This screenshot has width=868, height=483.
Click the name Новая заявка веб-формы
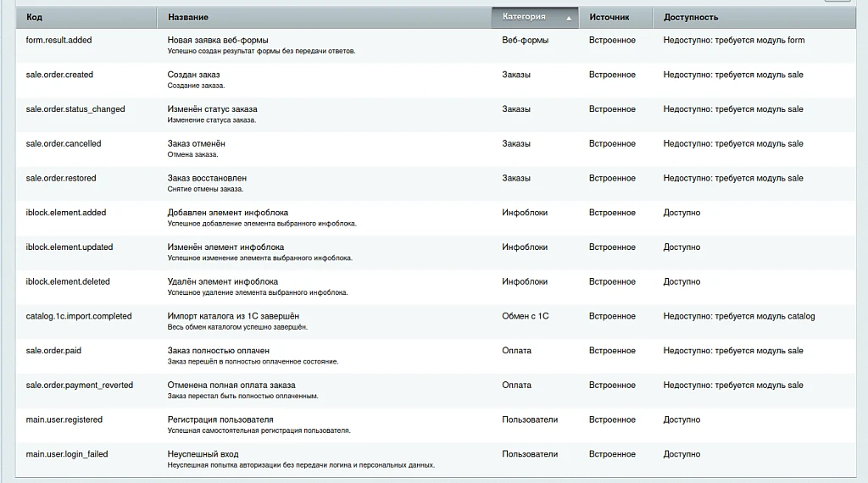(x=218, y=40)
